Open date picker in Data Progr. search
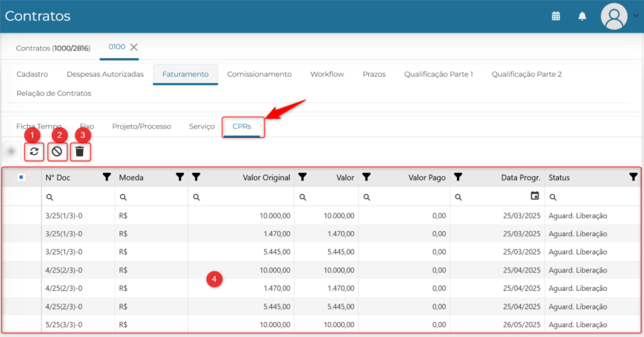The image size is (644, 337). (535, 196)
